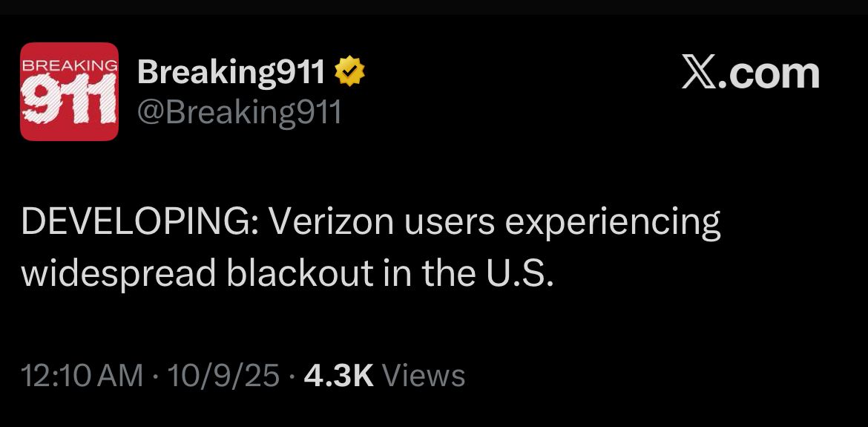Click the gold verified badge

click(x=350, y=72)
